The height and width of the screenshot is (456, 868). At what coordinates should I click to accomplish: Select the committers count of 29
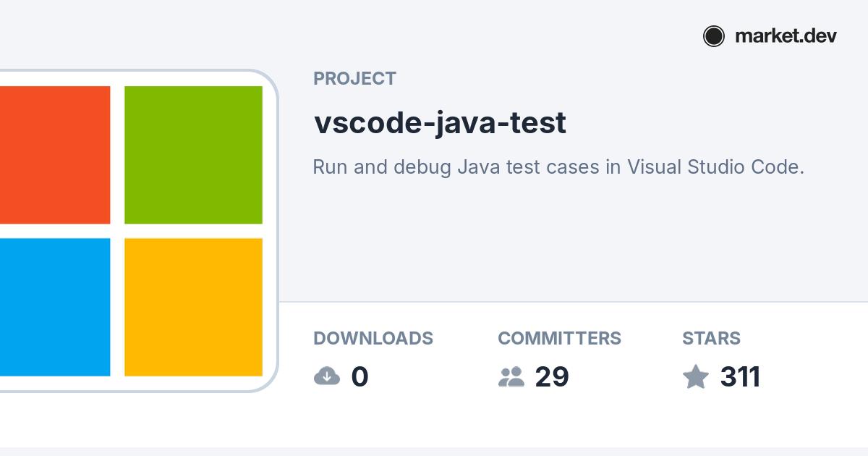(x=552, y=377)
